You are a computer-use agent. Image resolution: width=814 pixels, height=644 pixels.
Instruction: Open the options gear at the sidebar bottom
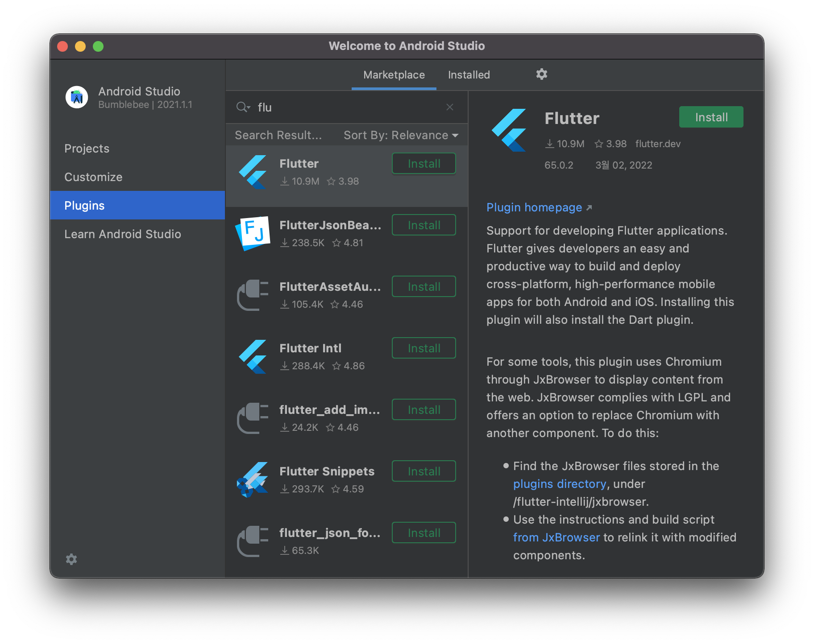(x=71, y=559)
